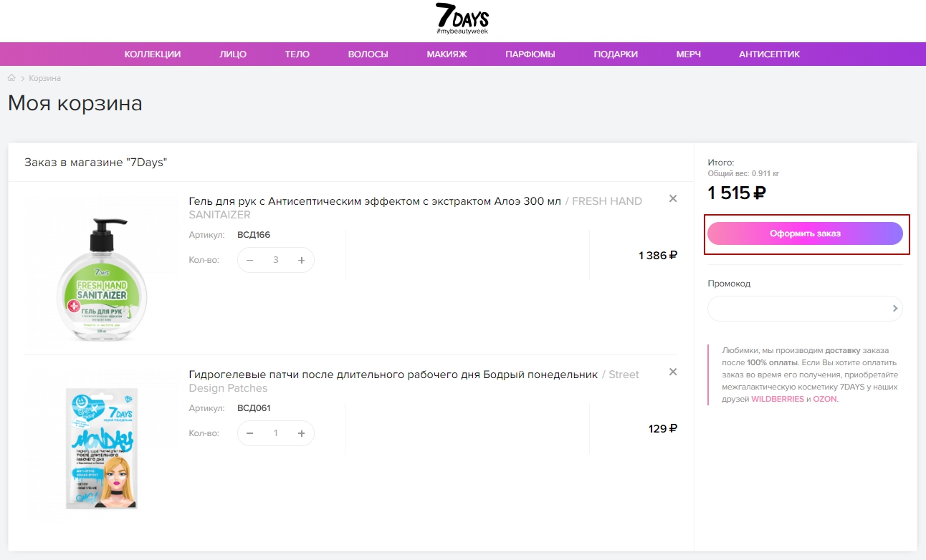Increase hydrogel patches quantity with plus
The height and width of the screenshot is (560, 926).
[x=302, y=433]
